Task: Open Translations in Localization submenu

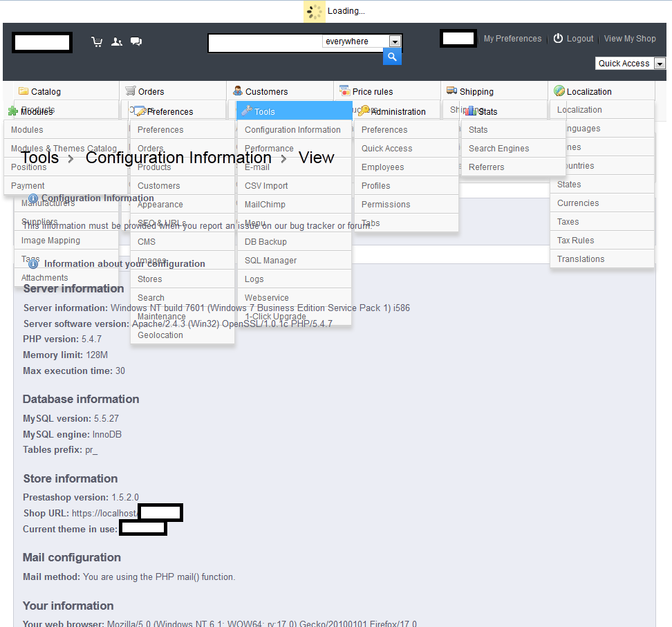Action: pyautogui.click(x=602, y=259)
